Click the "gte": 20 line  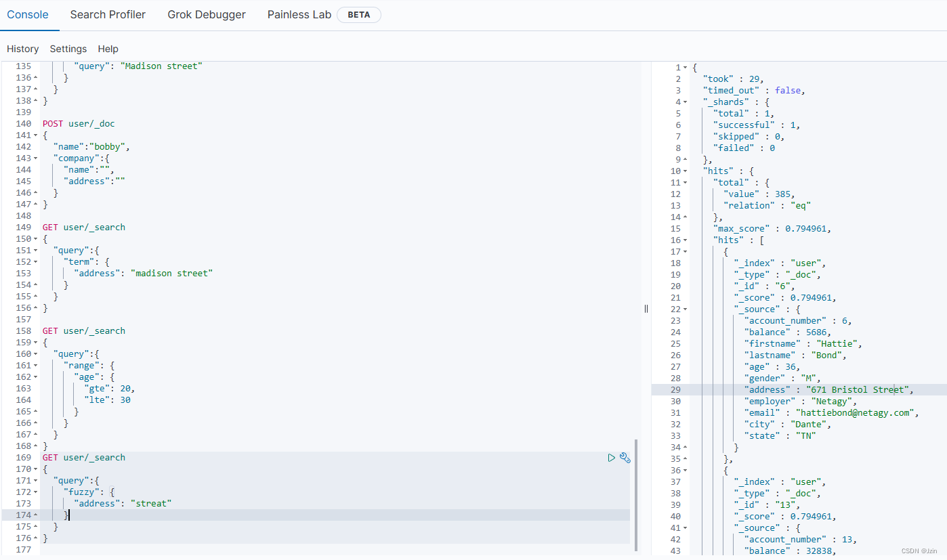pyautogui.click(x=110, y=389)
